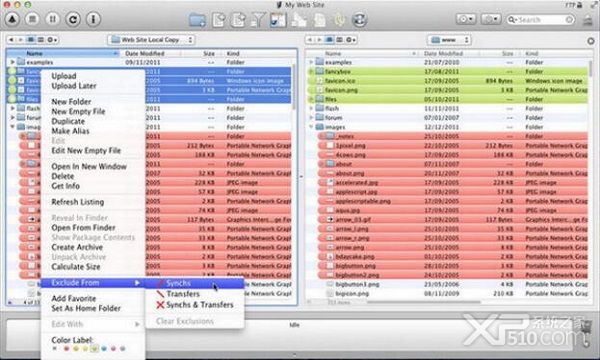
Task: Click back arrow in right pane
Action: coord(310,39)
